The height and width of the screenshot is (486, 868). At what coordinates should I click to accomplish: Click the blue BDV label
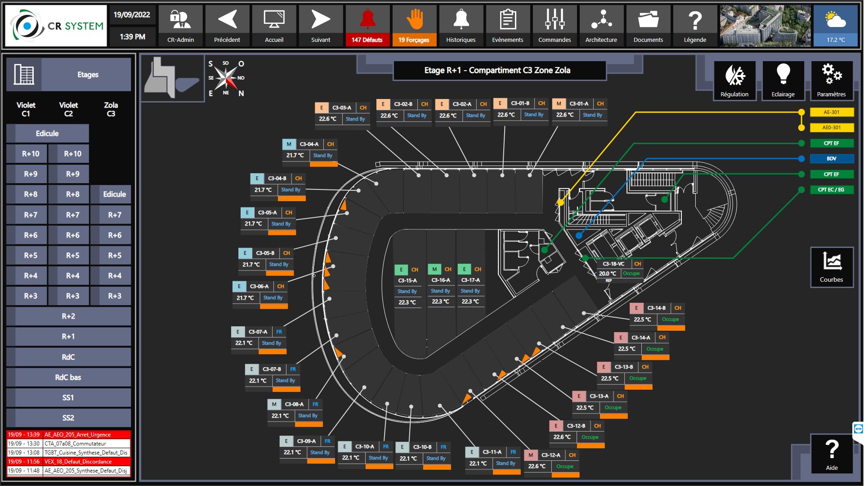pos(831,158)
